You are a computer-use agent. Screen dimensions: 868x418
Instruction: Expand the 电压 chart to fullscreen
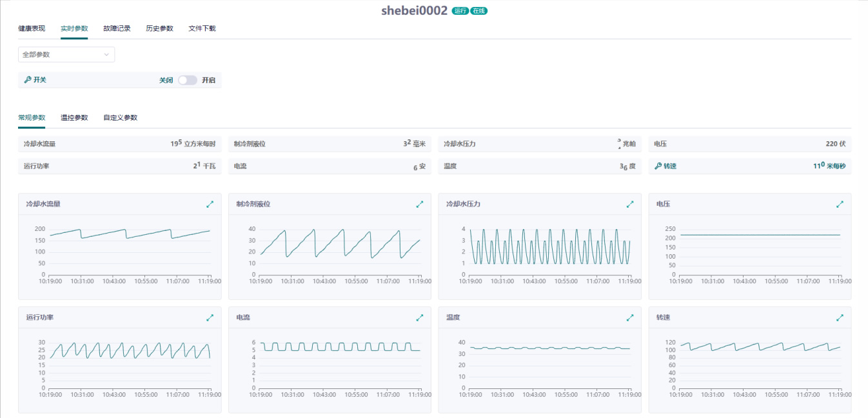[x=840, y=204]
